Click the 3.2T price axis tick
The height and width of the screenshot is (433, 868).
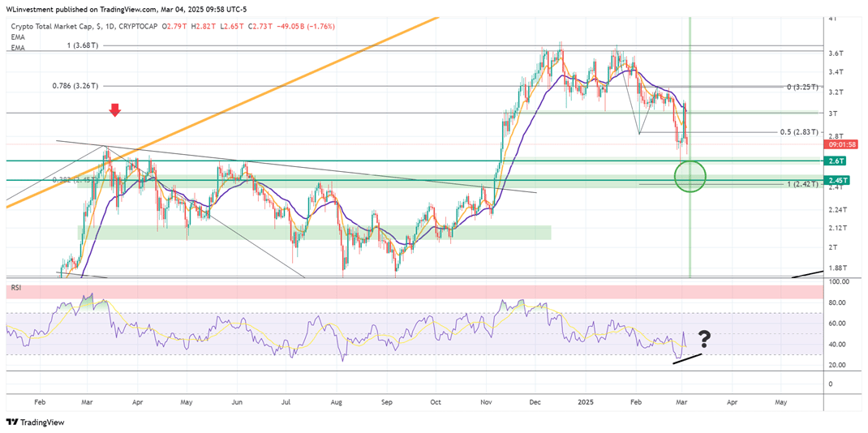tap(836, 92)
